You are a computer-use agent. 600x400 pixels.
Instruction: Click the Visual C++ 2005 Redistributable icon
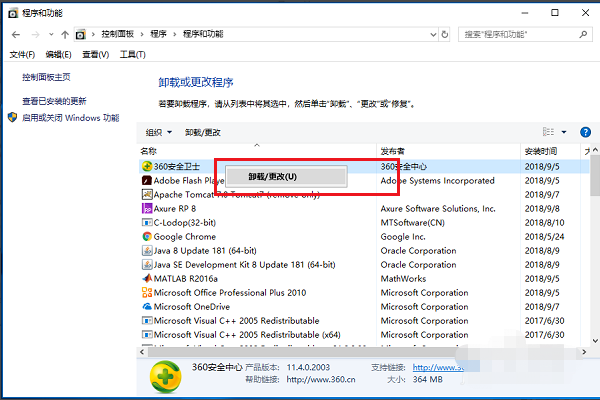[147, 320]
